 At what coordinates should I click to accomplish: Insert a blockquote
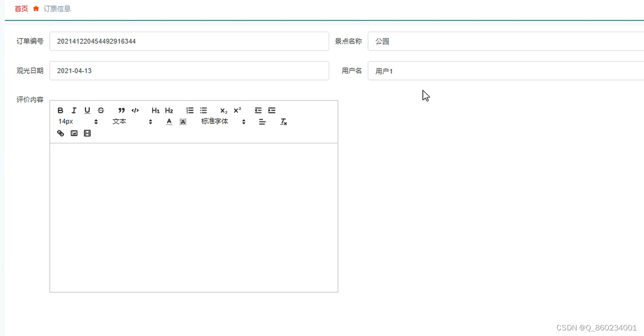(x=122, y=110)
